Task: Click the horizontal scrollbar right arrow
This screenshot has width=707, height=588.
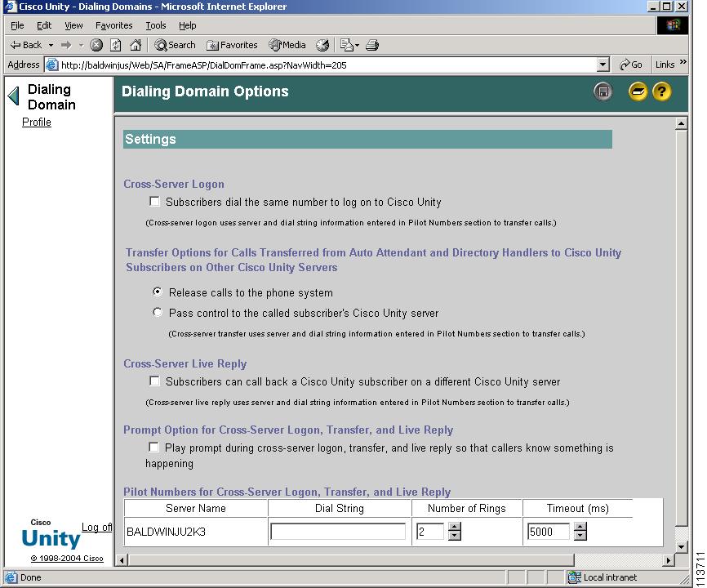Action: (669, 560)
